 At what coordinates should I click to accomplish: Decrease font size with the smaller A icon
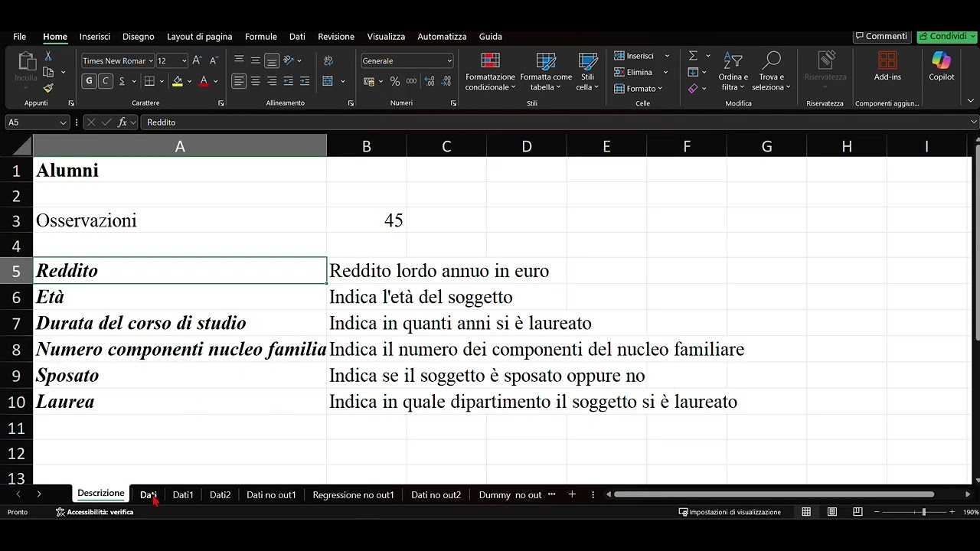[x=214, y=60]
